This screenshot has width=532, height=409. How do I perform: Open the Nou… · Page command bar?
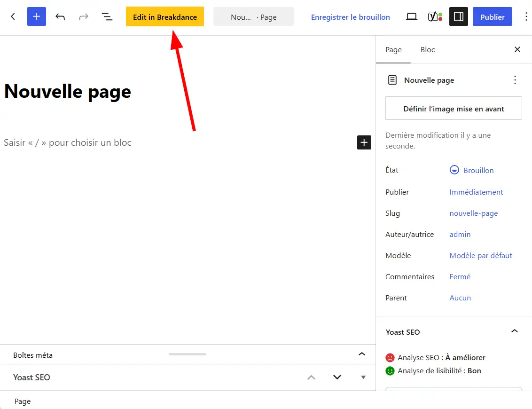pyautogui.click(x=253, y=16)
